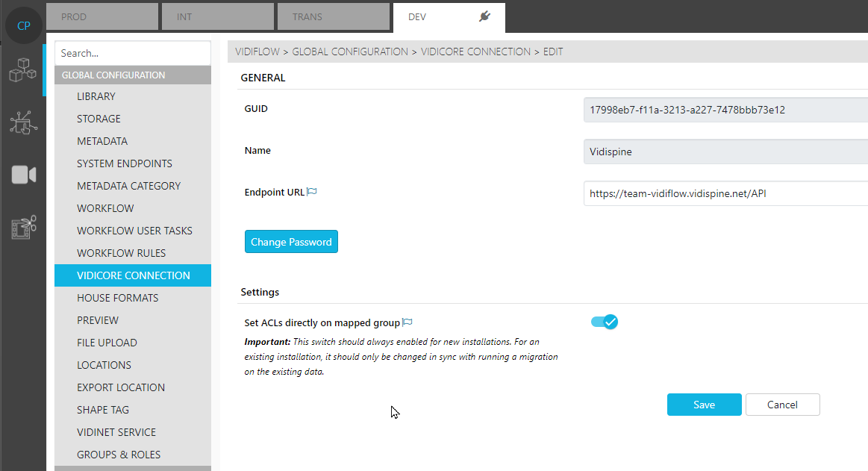Screen dimensions: 868x471
Task: Click the plug icon on DEV tab
Action: coord(484,16)
